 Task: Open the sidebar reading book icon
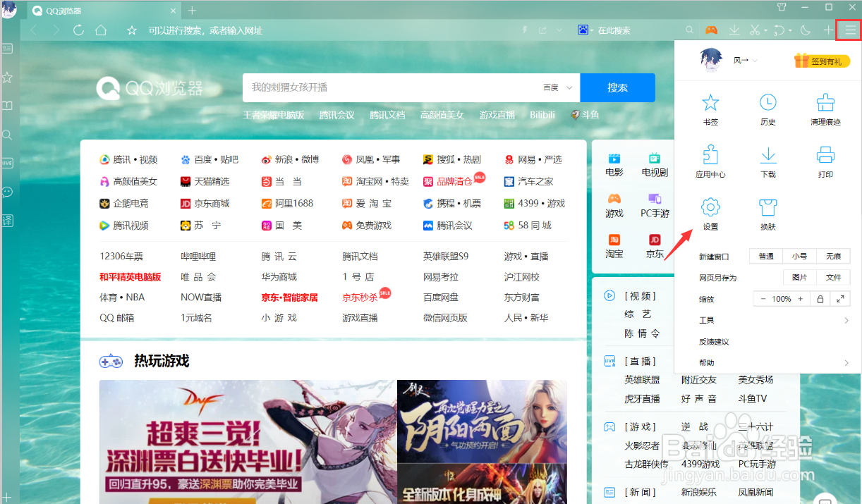click(x=7, y=106)
